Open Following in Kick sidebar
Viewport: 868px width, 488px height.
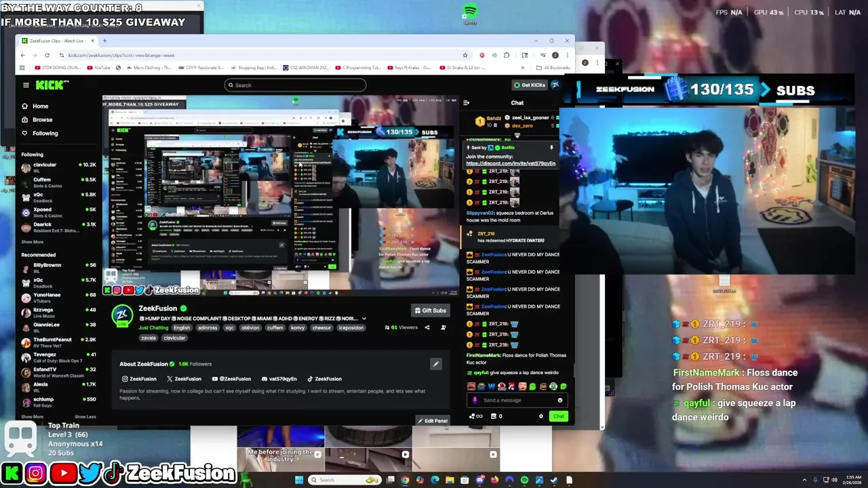40,134
